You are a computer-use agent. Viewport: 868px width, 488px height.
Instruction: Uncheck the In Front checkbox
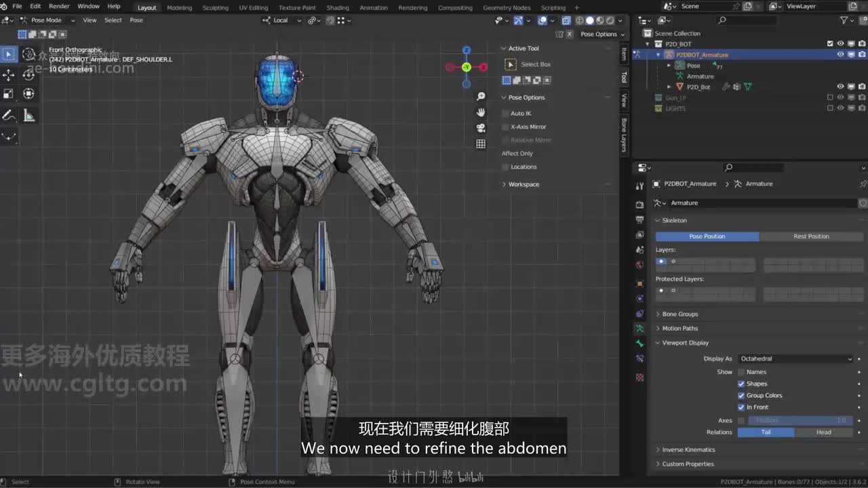(741, 407)
